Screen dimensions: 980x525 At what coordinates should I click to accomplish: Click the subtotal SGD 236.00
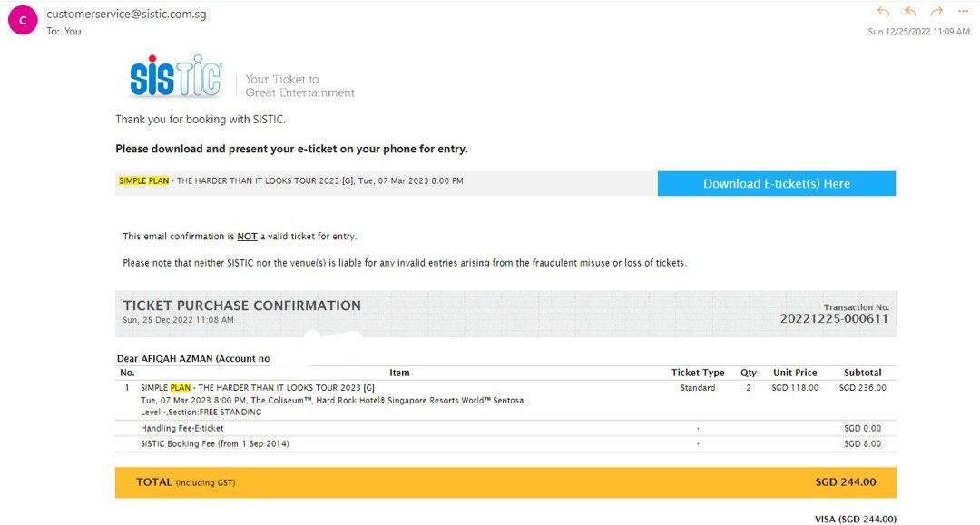tap(863, 388)
